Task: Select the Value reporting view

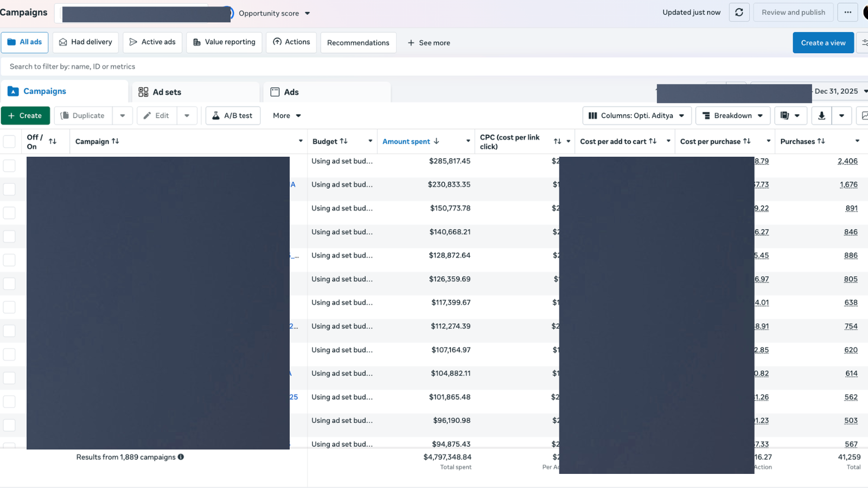Action: pyautogui.click(x=224, y=42)
